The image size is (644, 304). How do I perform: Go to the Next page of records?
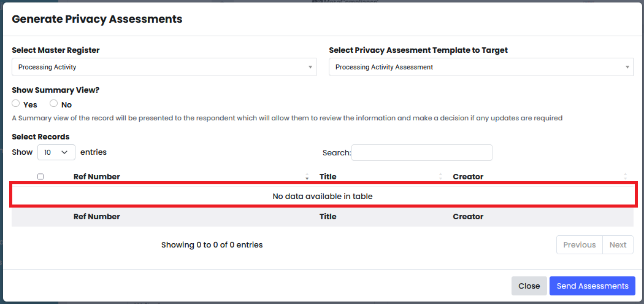coord(618,245)
